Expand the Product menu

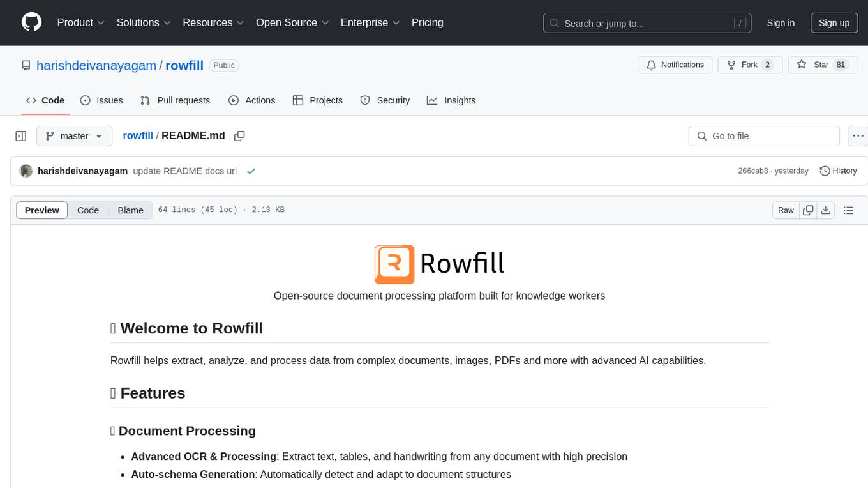point(81,22)
